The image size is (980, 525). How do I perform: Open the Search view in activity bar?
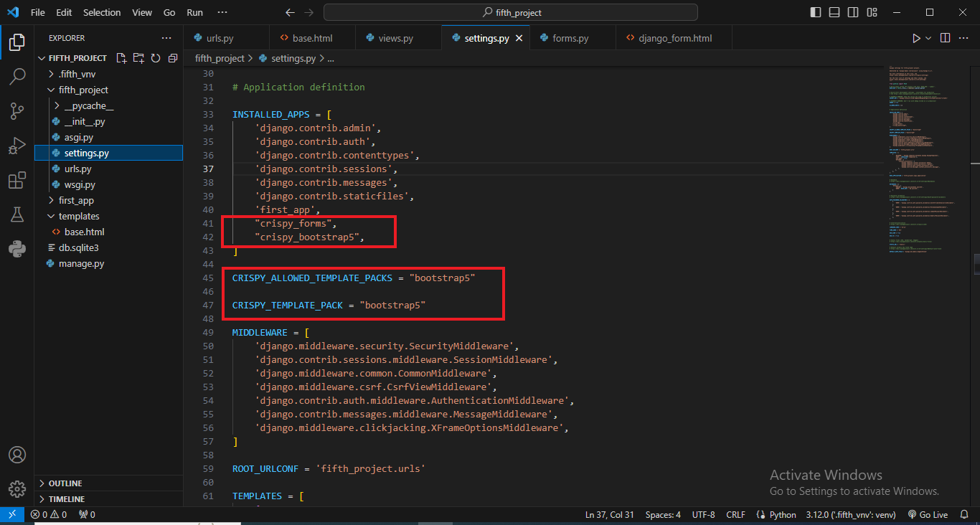click(x=17, y=77)
